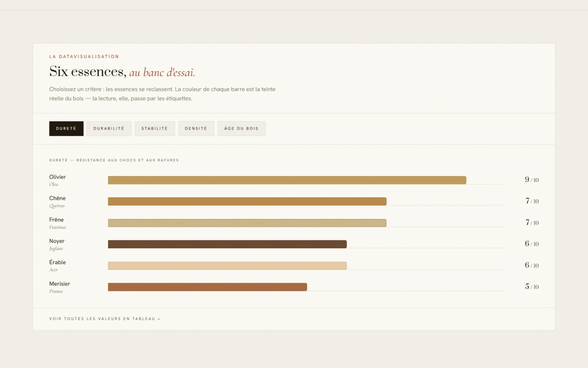This screenshot has width=588, height=368.
Task: Expand Voir toutes les valeurs en tableau
Action: click(x=105, y=319)
